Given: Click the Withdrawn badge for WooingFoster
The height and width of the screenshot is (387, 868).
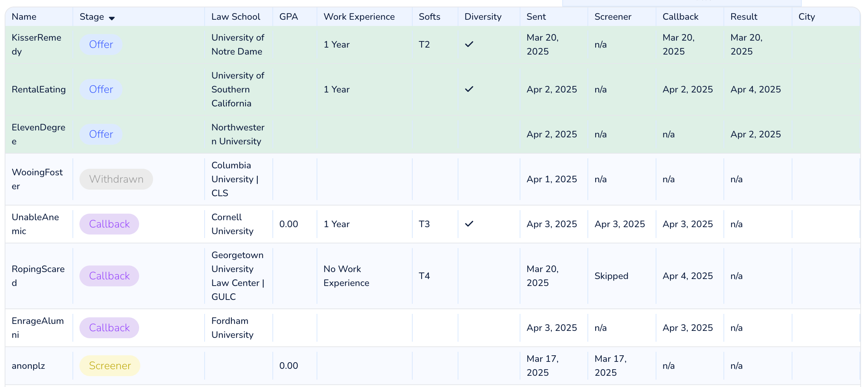Looking at the screenshot, I should coord(116,179).
